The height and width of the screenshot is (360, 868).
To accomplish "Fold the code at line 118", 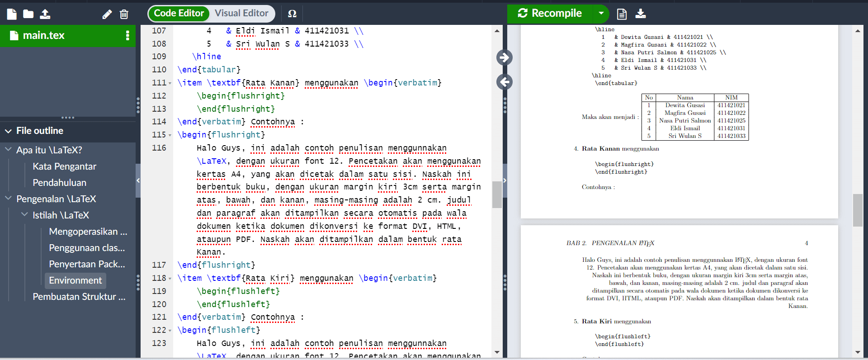I will 170,279.
